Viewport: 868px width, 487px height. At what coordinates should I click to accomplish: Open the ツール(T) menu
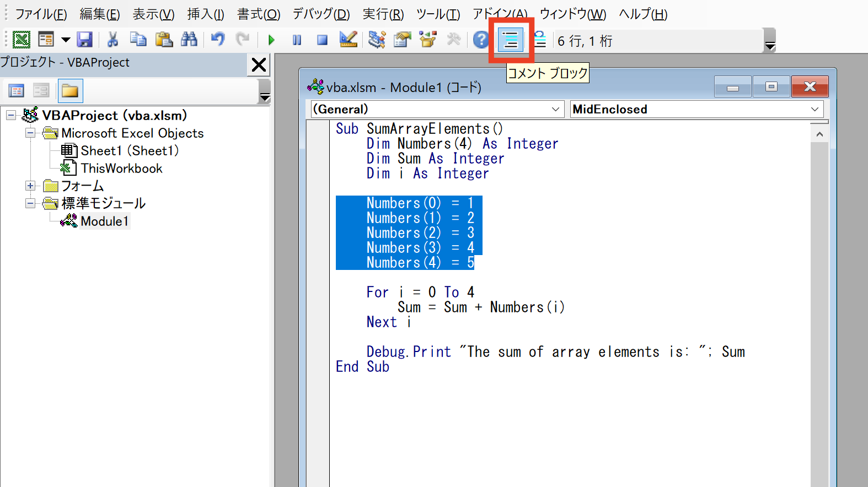[438, 14]
